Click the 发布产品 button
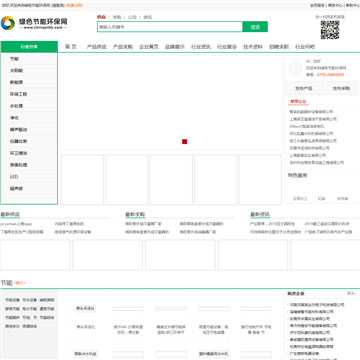Viewport: 360px width, 360px height. 304,89
